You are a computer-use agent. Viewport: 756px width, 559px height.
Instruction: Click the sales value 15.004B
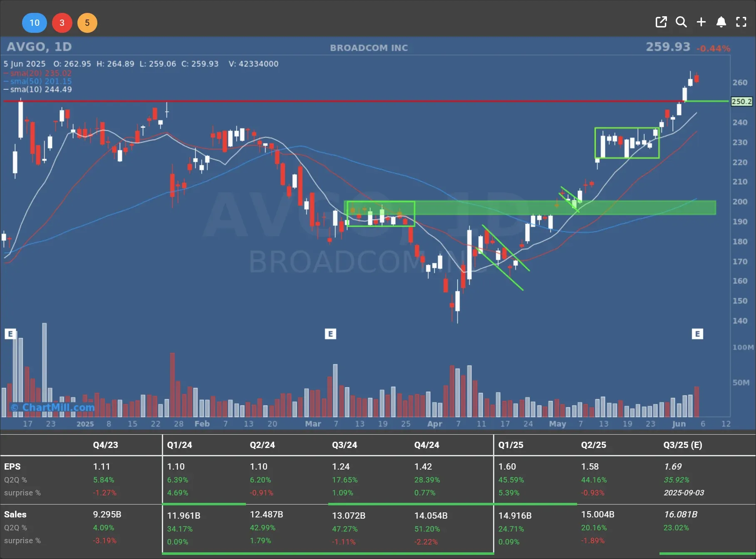tap(597, 514)
